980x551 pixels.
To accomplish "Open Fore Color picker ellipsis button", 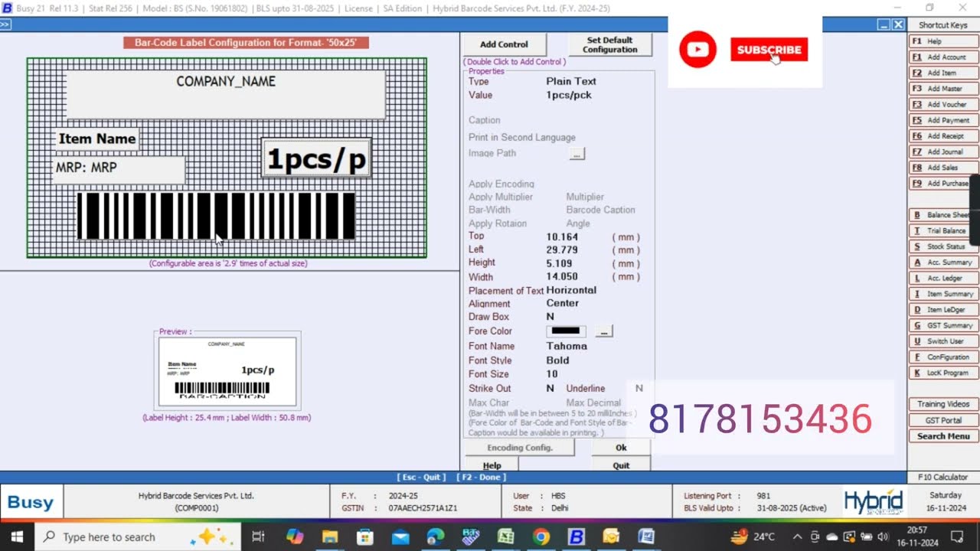I will point(604,331).
